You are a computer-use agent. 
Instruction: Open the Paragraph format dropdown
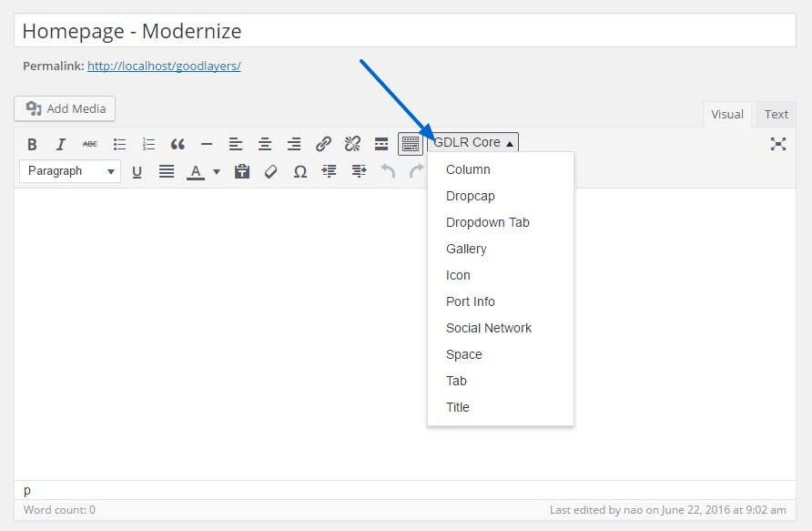click(x=70, y=171)
